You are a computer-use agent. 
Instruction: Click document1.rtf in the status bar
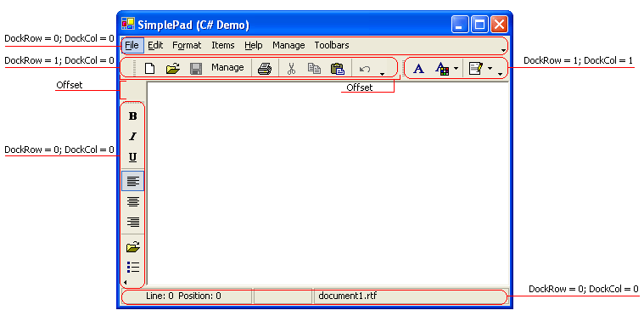click(x=348, y=296)
